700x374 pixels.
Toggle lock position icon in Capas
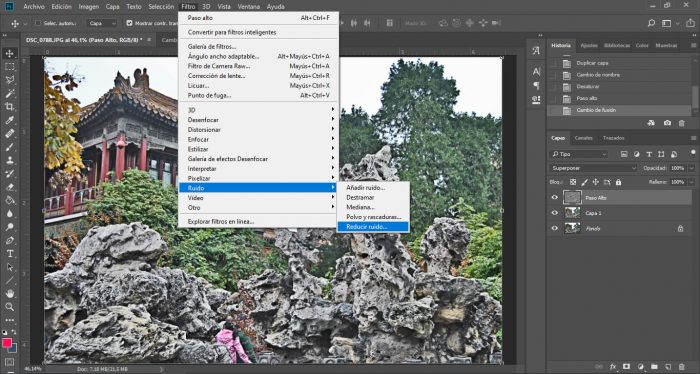pos(596,182)
